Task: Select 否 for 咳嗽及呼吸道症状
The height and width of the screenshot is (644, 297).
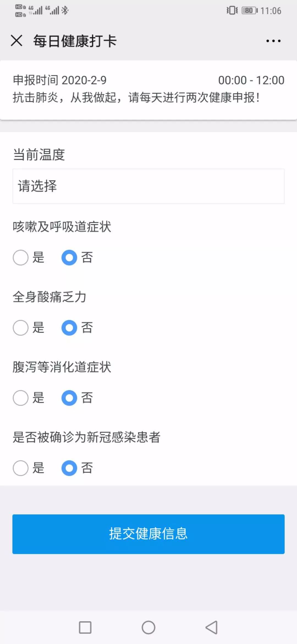Action: (x=69, y=258)
